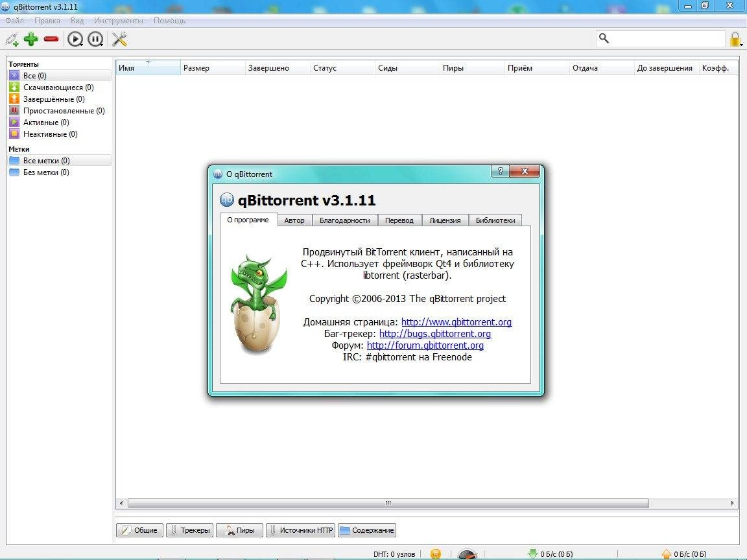The height and width of the screenshot is (560, 747).
Task: Click the qBittorrent title bar app icon
Action: pos(5,6)
